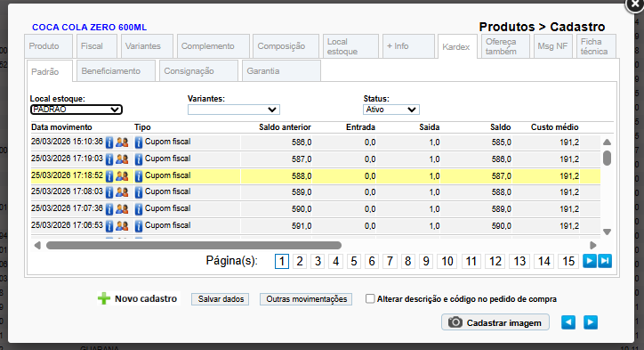Image resolution: width=644 pixels, height=350 pixels.
Task: Go to Kardex page 2
Action: (300, 261)
